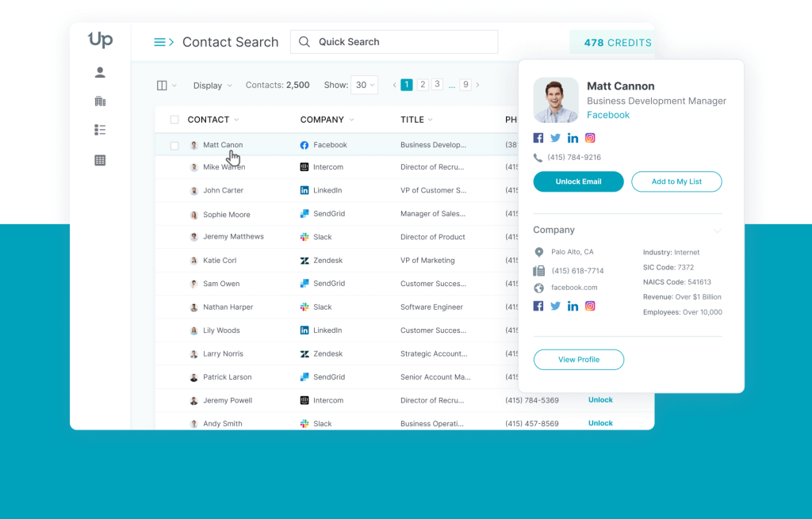Go to the previous results page arrow
Screen dimensions: 812x519
[x=395, y=85]
